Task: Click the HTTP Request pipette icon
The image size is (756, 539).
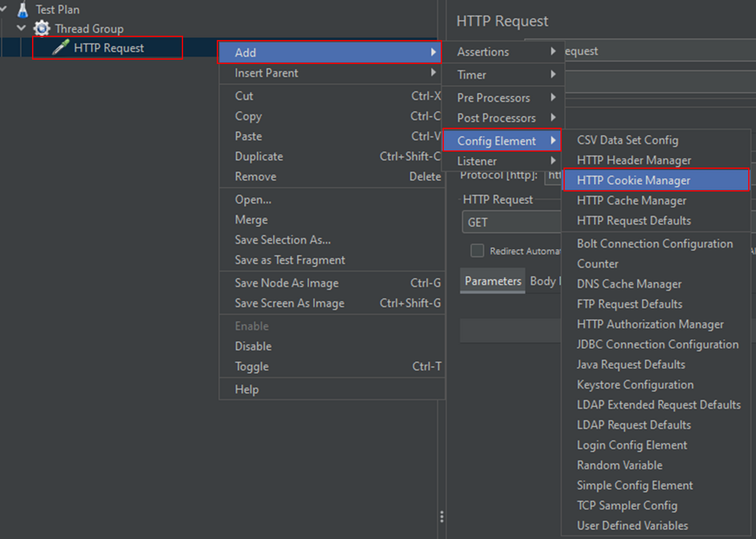Action: coord(61,48)
